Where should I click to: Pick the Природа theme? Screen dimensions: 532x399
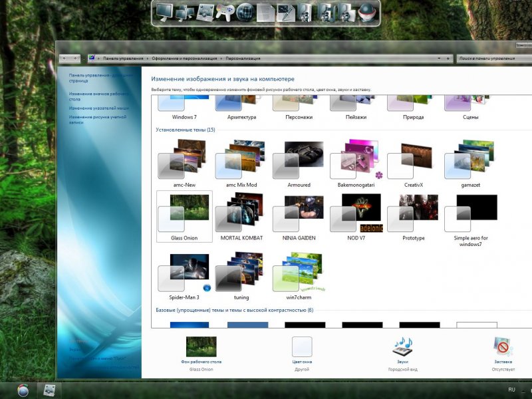413,108
